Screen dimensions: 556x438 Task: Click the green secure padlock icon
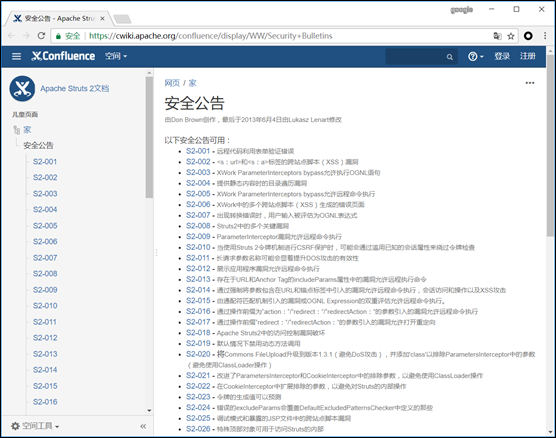point(59,36)
